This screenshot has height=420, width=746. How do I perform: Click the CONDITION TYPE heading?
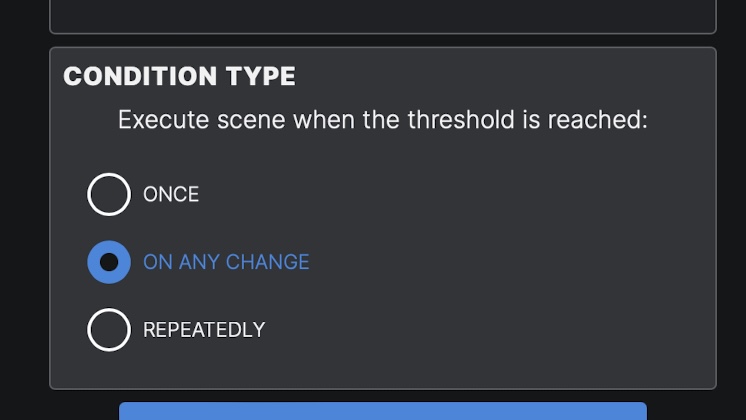click(x=179, y=77)
